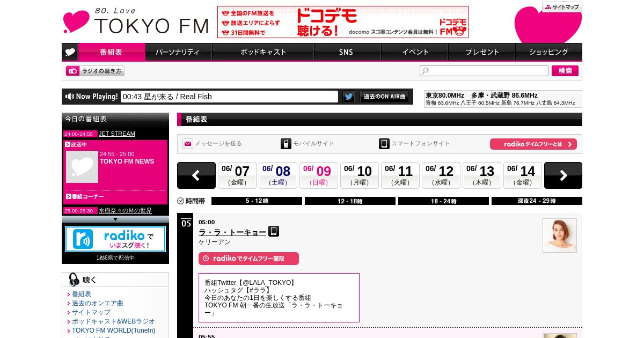Click radikoでタイムフリー聴取 button

(x=248, y=259)
